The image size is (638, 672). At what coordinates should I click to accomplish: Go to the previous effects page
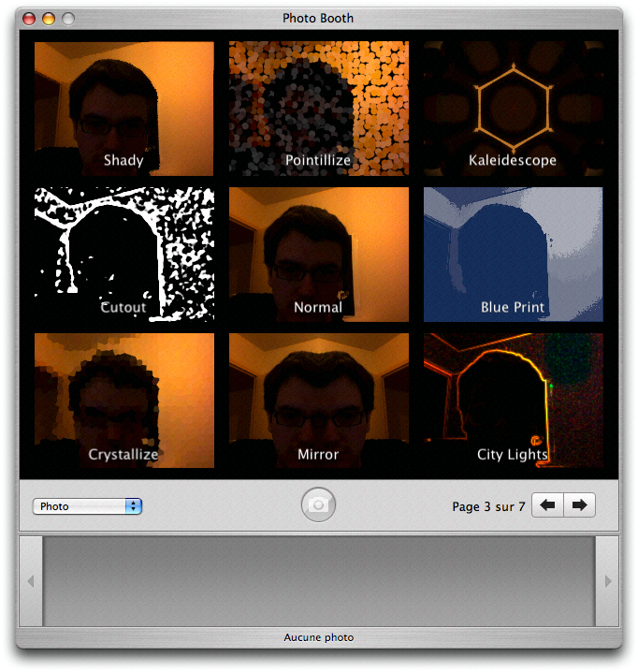click(547, 505)
